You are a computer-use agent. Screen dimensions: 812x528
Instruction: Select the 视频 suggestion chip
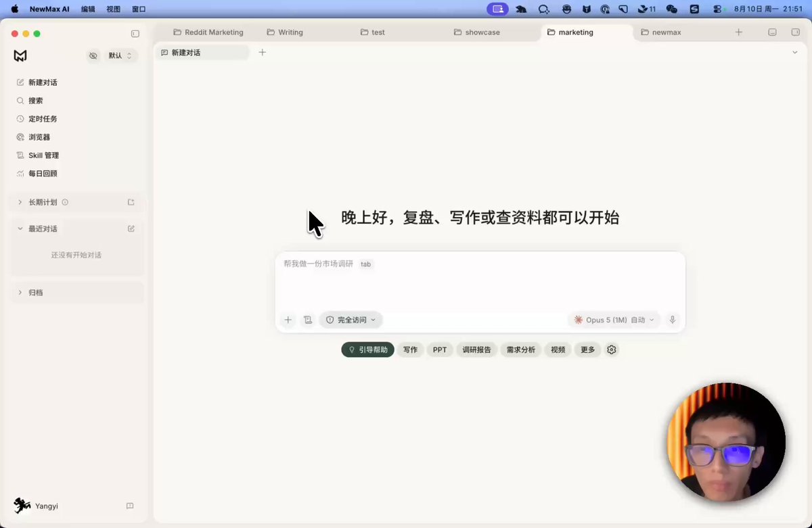pos(558,350)
